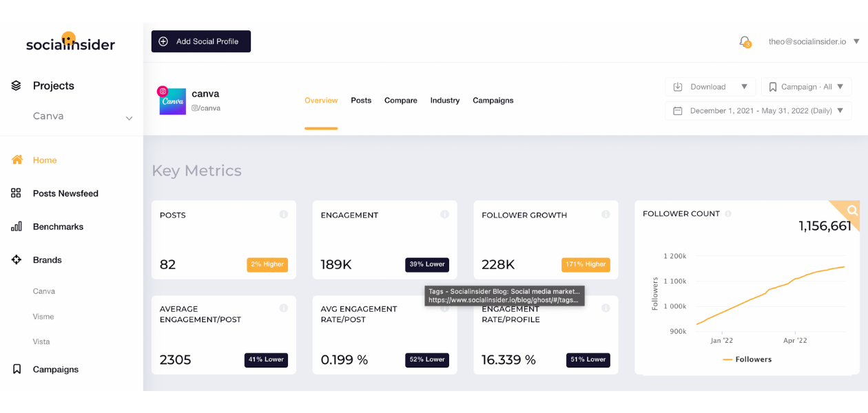The width and height of the screenshot is (868, 413).
Task: Click the Key Metrics heading
Action: (x=196, y=171)
